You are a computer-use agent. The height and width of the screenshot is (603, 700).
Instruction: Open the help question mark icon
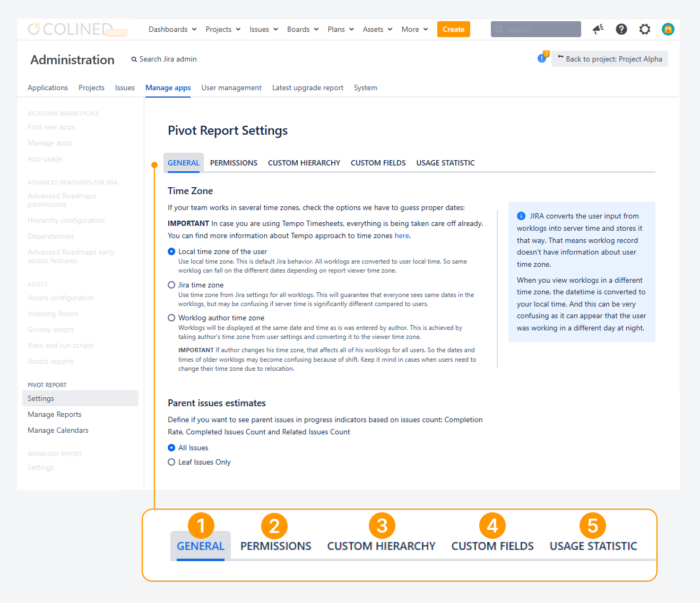coord(621,29)
